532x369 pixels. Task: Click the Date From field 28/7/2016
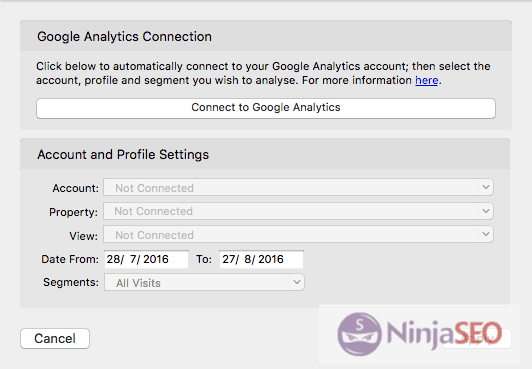point(146,259)
